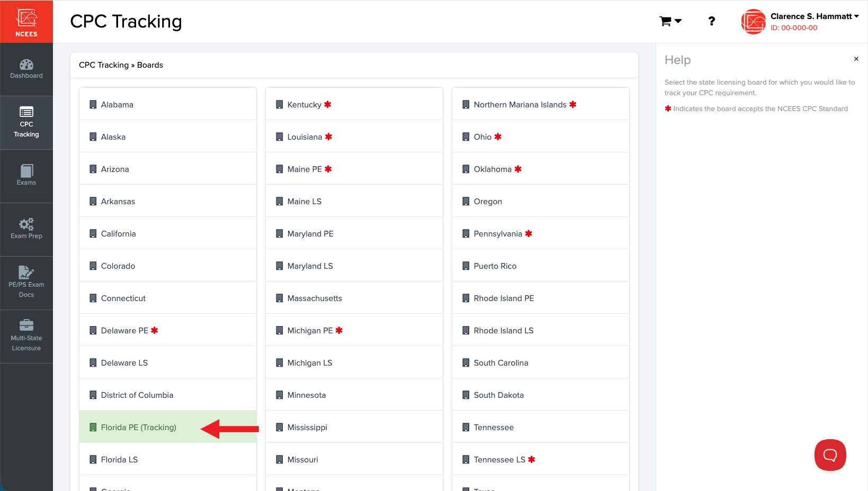Select the CPC Tracking sidebar item

pyautogui.click(x=26, y=123)
